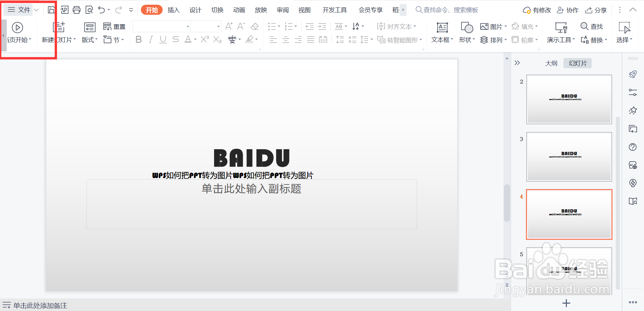This screenshot has height=311, width=644.
Task: Decrease font size icon
Action: click(x=241, y=26)
